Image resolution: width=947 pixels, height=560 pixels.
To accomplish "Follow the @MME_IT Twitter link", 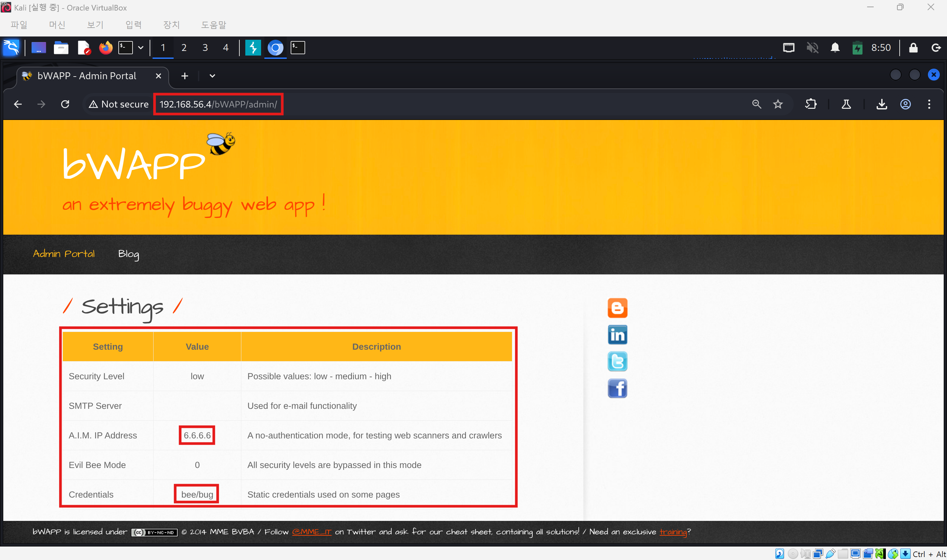I will 312,532.
